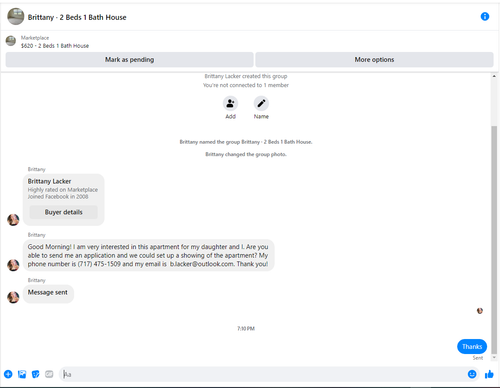The height and width of the screenshot is (388, 500).
Task: Click "Brittany Lacker created this group" text
Action: tap(246, 76)
